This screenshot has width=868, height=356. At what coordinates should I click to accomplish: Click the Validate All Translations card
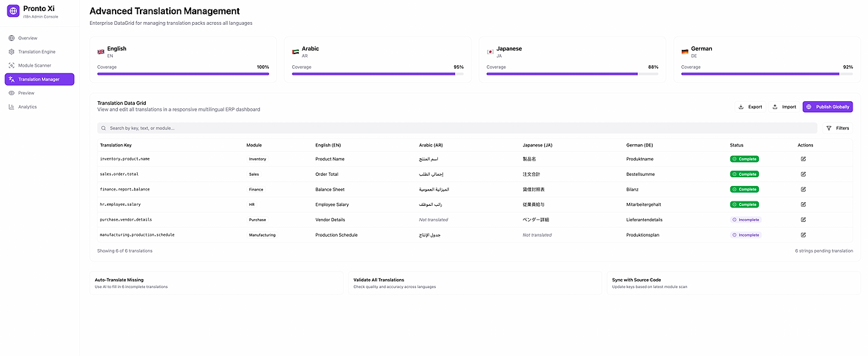tap(475, 283)
